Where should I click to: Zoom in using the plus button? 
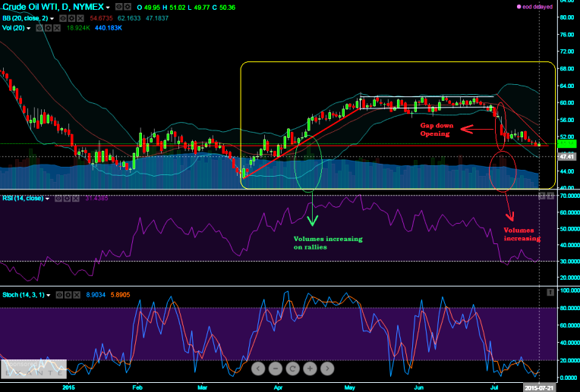[x=310, y=368]
